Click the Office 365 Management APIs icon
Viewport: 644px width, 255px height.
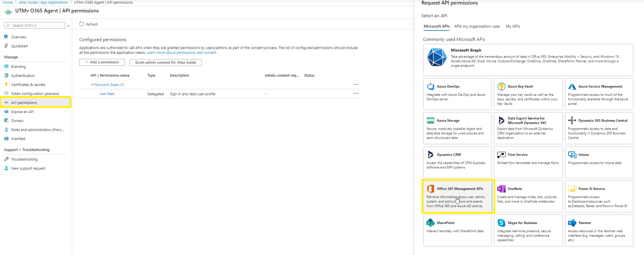pyautogui.click(x=430, y=189)
